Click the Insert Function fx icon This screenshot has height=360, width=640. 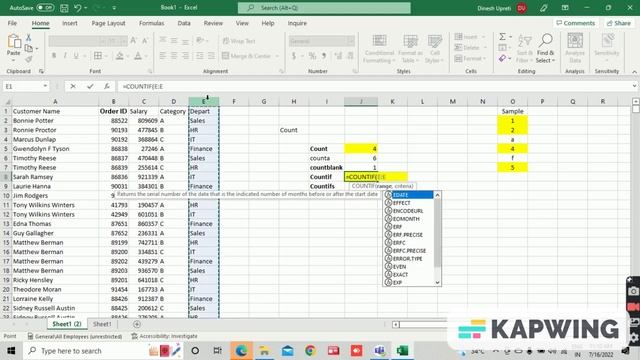[x=107, y=86]
